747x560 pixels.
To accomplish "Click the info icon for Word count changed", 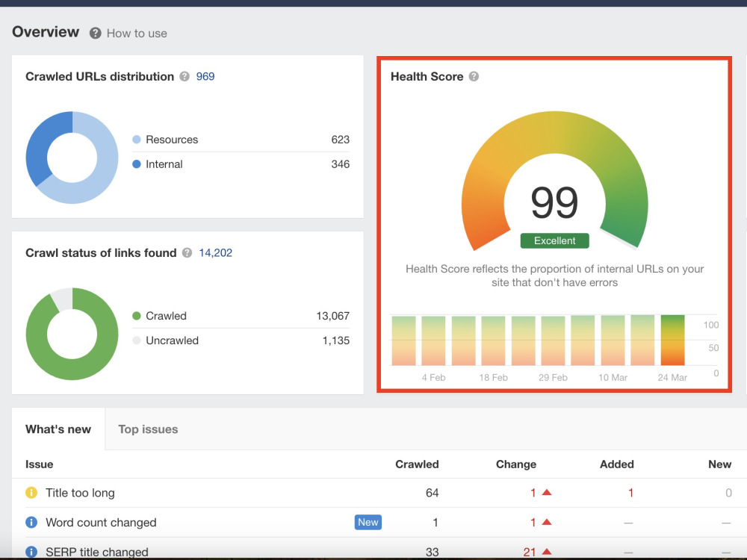I will (x=31, y=523).
